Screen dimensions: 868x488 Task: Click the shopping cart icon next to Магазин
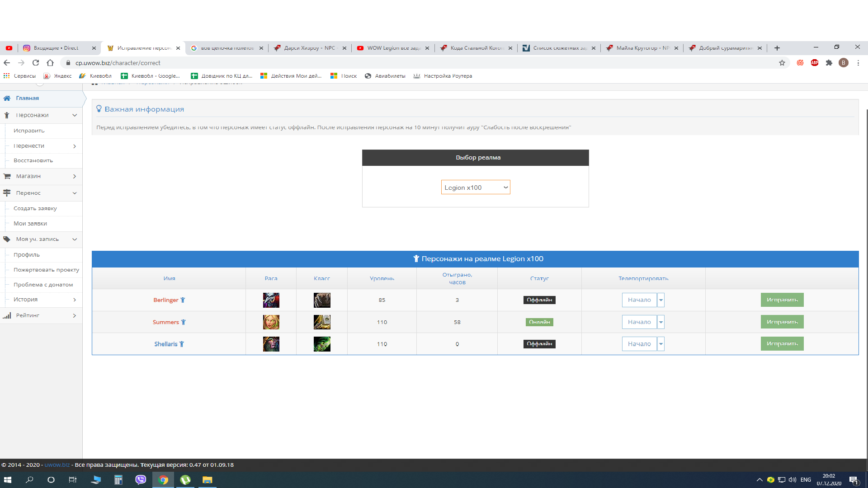pos(7,176)
